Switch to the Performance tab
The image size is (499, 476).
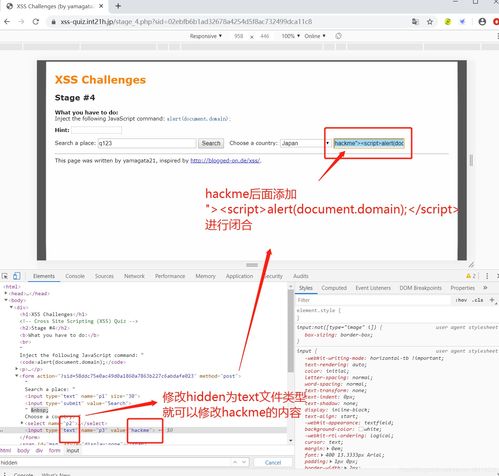pos(170,276)
